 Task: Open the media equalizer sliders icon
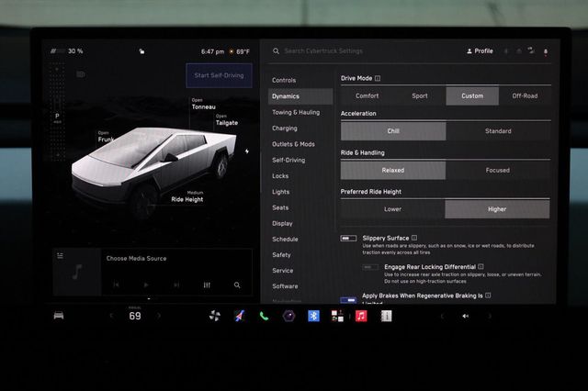point(207,285)
